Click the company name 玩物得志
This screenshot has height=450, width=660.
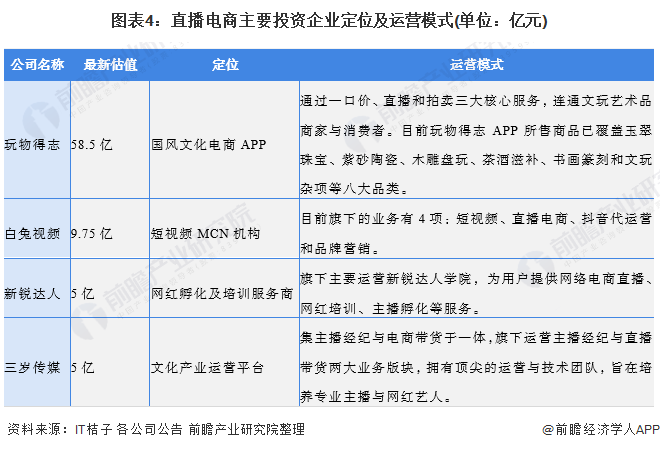tap(32, 145)
